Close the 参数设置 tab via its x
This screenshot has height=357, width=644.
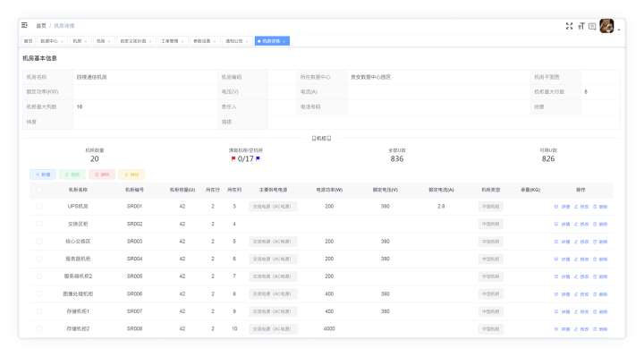tap(215, 41)
